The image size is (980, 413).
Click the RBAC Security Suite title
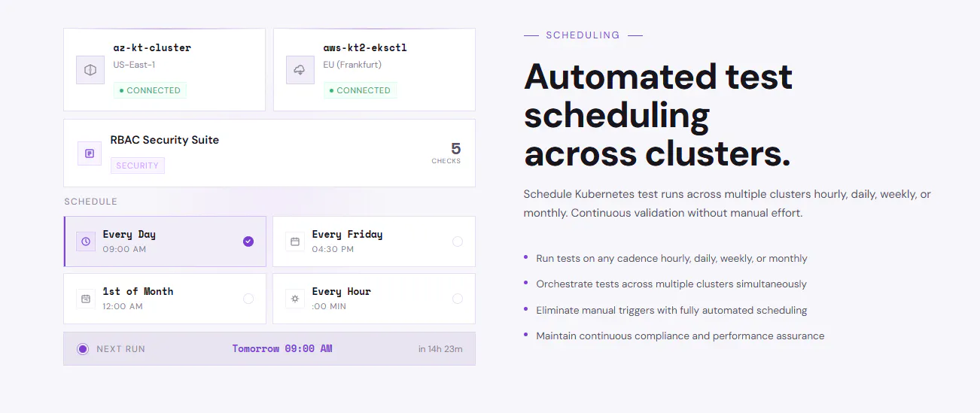click(x=165, y=140)
